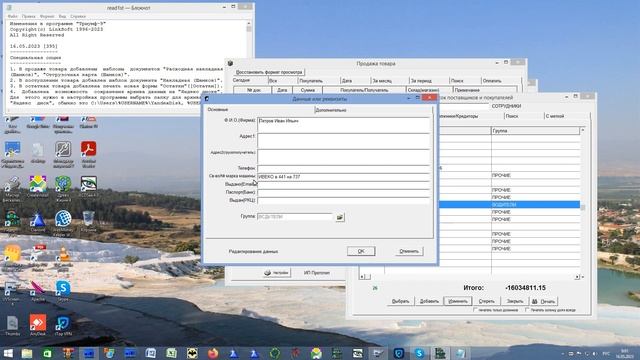Open the Правка menu in Notepad
The height and width of the screenshot is (360, 640).
pos(29,16)
